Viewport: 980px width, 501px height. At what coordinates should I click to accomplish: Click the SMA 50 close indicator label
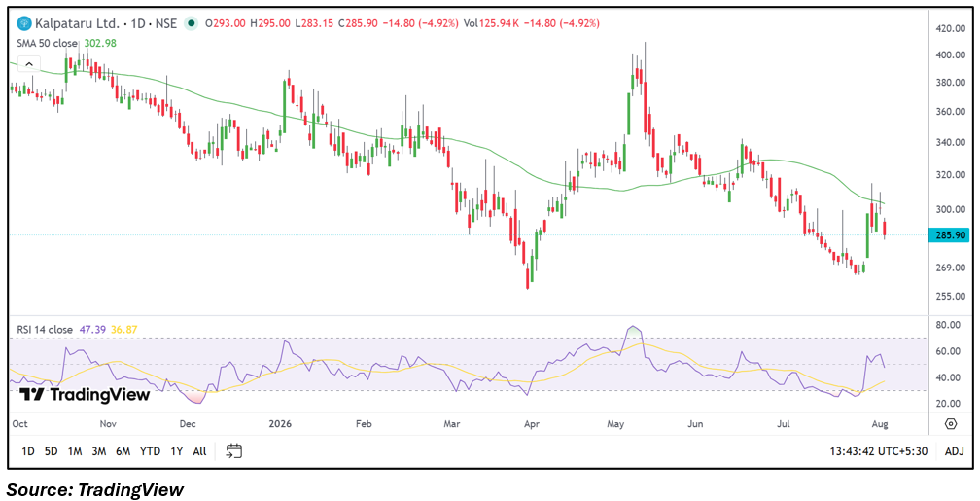48,43
